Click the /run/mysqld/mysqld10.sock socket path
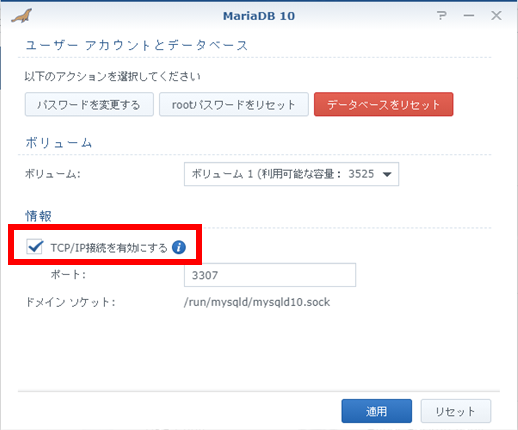The image size is (518, 430). coord(257,302)
